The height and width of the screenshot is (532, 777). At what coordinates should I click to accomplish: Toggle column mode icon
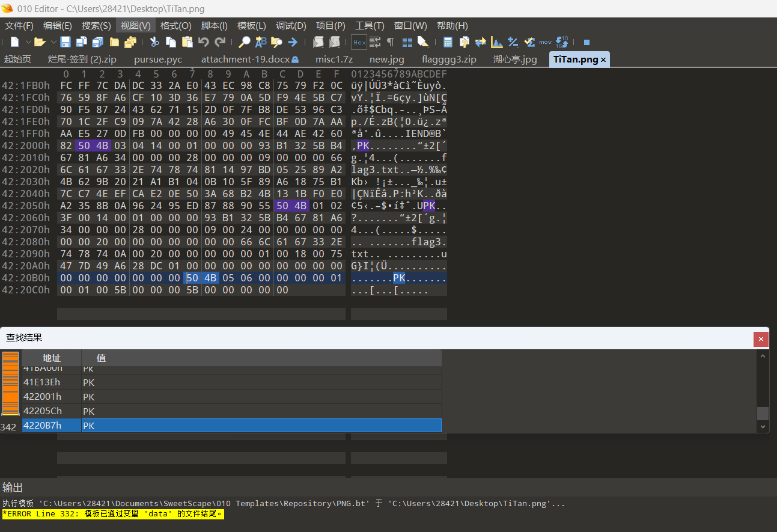407,42
